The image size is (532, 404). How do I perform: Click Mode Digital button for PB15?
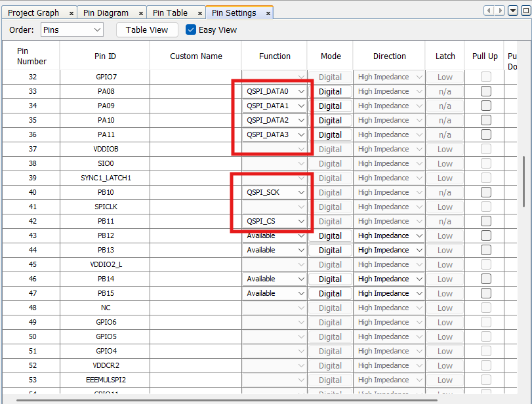pos(330,293)
